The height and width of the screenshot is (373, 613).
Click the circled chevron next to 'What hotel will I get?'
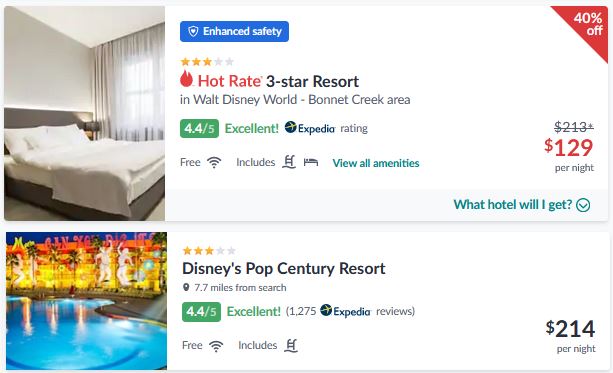[x=583, y=205]
